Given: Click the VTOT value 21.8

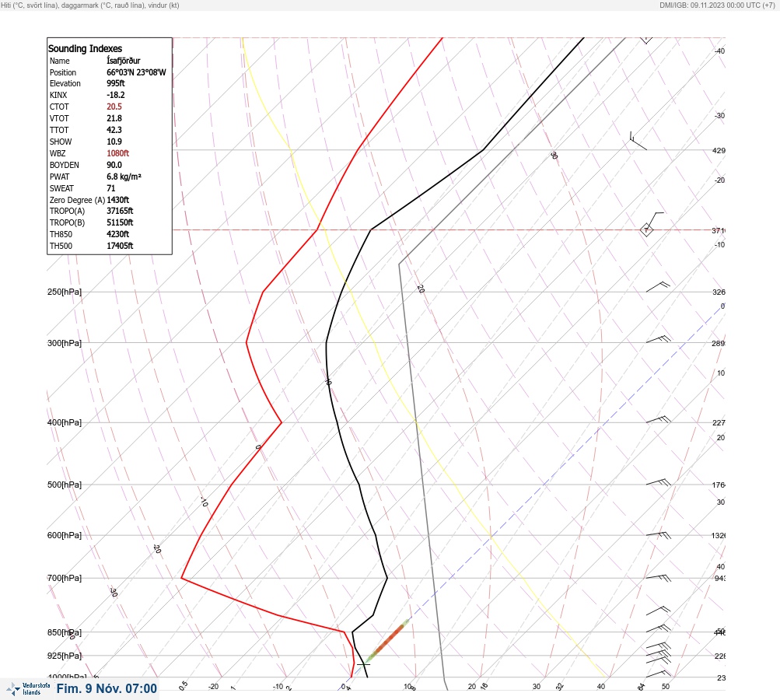Looking at the screenshot, I should (x=114, y=118).
